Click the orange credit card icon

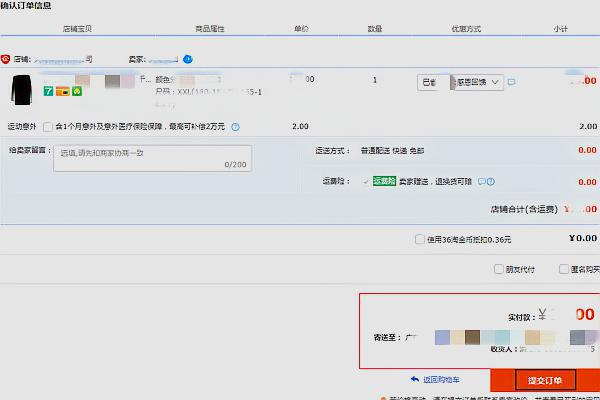[63, 91]
